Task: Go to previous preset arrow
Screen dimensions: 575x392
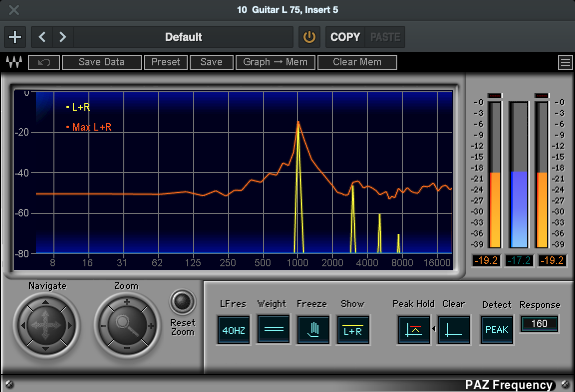Action: coord(42,37)
